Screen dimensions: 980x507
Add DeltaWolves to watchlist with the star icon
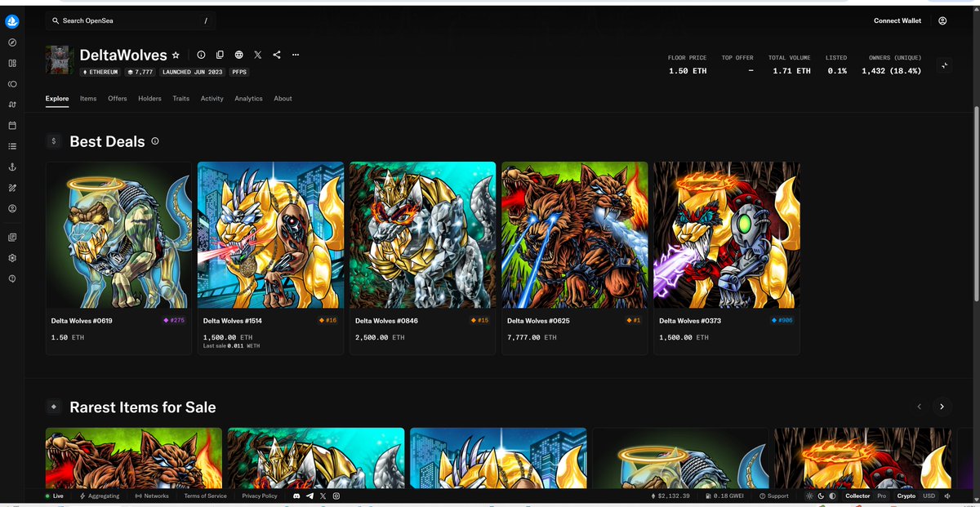pos(176,56)
